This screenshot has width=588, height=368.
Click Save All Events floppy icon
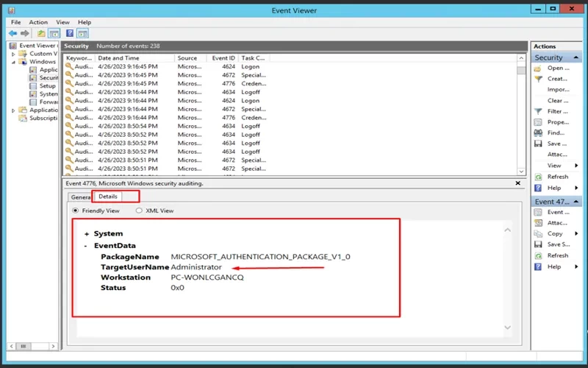click(538, 144)
